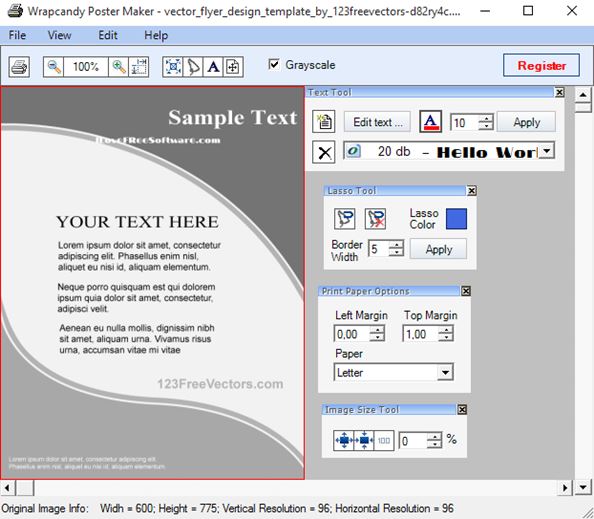Click the remove lasso icon with red X
Screen dimensions: 594x519
tap(375, 219)
